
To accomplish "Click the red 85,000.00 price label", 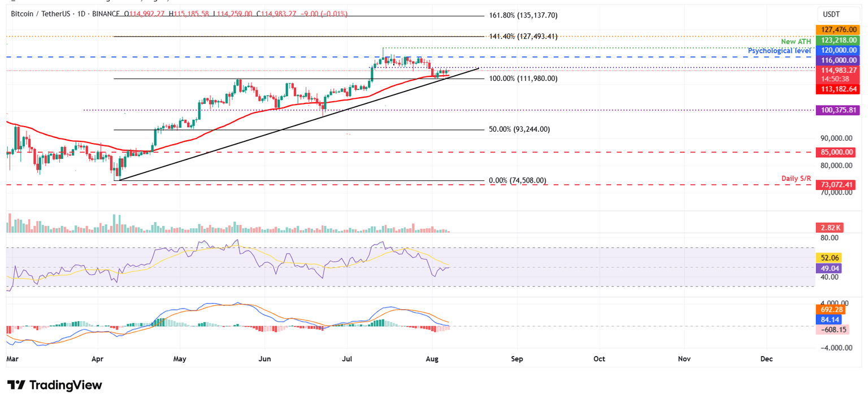I will [x=838, y=152].
